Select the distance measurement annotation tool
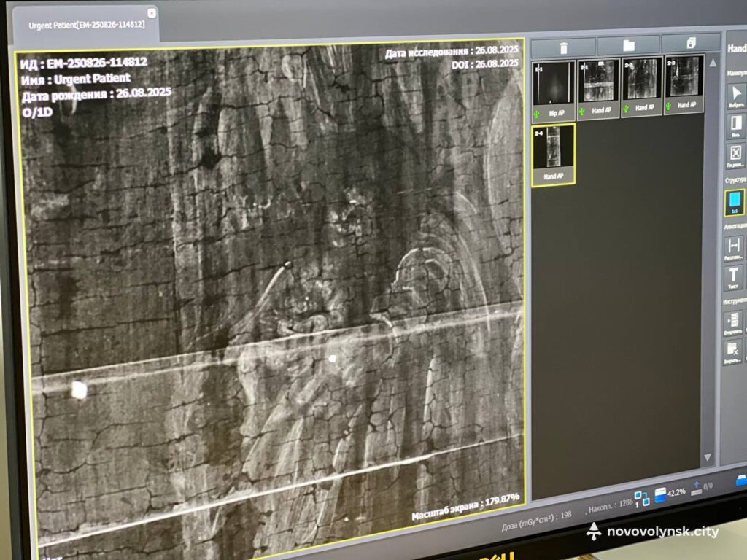Image resolution: width=747 pixels, height=560 pixels. 734,246
